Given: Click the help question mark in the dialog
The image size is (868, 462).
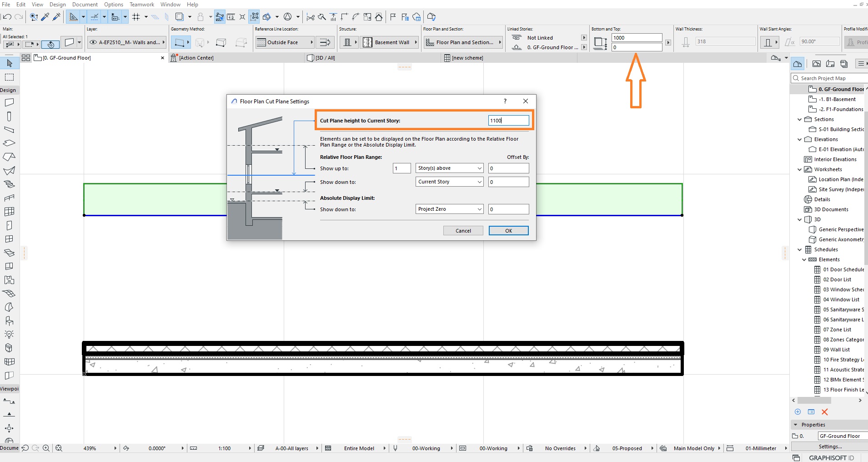Looking at the screenshot, I should 505,102.
